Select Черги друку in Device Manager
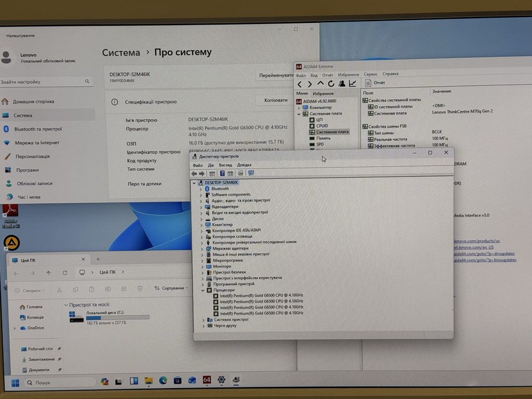Screen dimensions: 532x399 click(225, 325)
